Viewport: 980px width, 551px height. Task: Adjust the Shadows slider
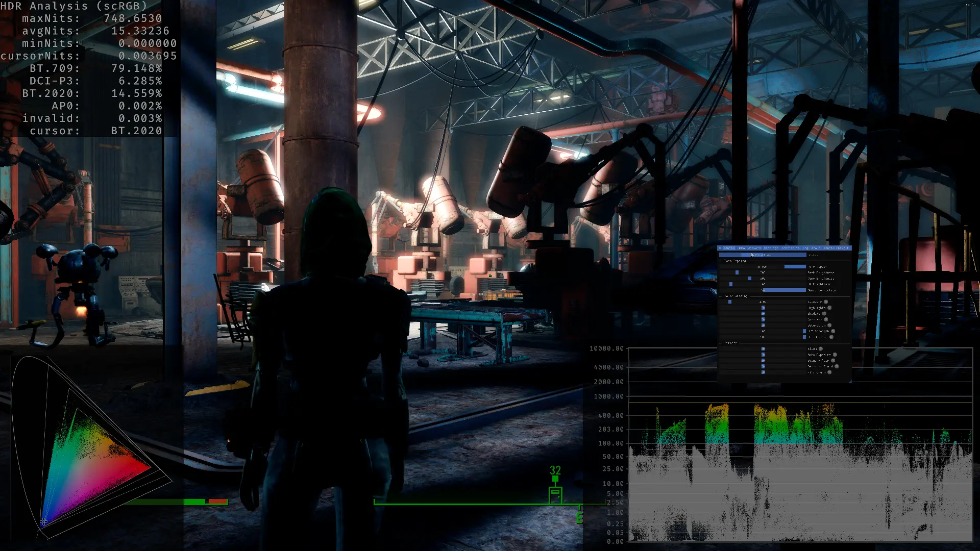[x=763, y=313]
